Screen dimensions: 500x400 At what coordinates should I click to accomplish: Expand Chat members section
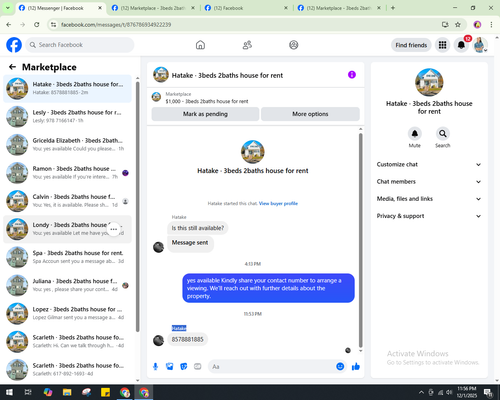429,182
